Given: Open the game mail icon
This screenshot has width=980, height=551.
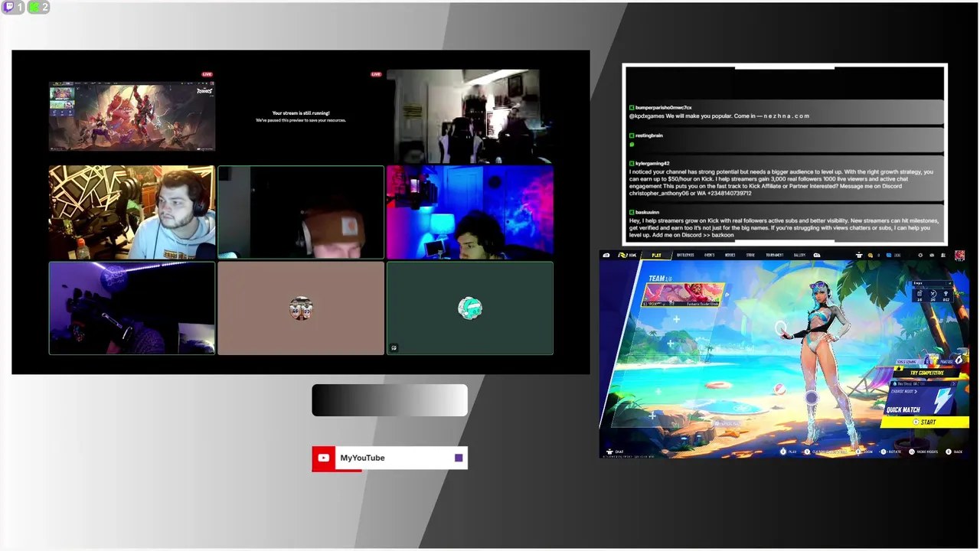Looking at the screenshot, I should click(932, 255).
